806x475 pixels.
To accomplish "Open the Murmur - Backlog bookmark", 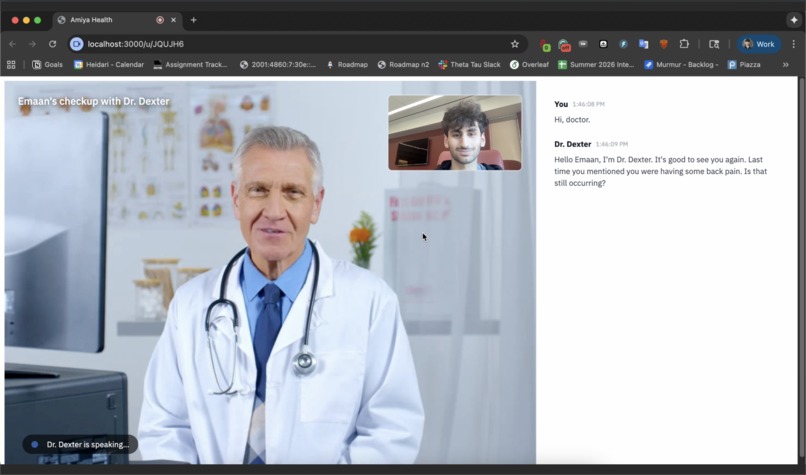I will click(x=681, y=65).
